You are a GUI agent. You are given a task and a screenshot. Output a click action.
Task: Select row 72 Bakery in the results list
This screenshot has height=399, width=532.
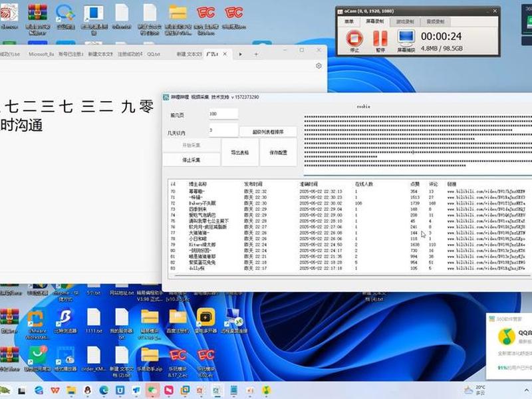(x=350, y=203)
